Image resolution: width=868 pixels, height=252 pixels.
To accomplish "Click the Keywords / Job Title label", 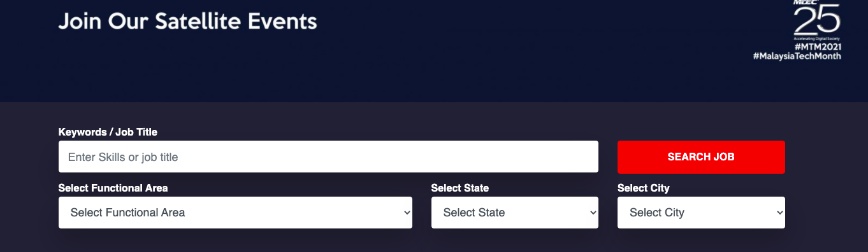I will pos(108,132).
